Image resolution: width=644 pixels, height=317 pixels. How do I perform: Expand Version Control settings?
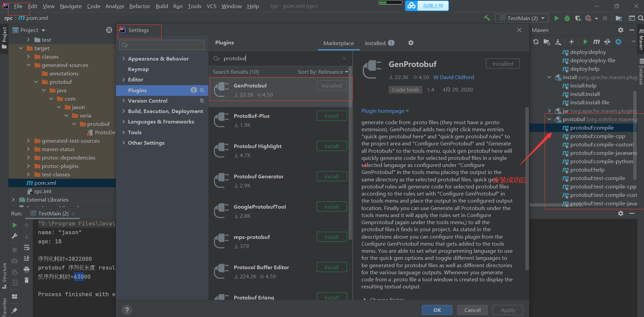coord(124,101)
